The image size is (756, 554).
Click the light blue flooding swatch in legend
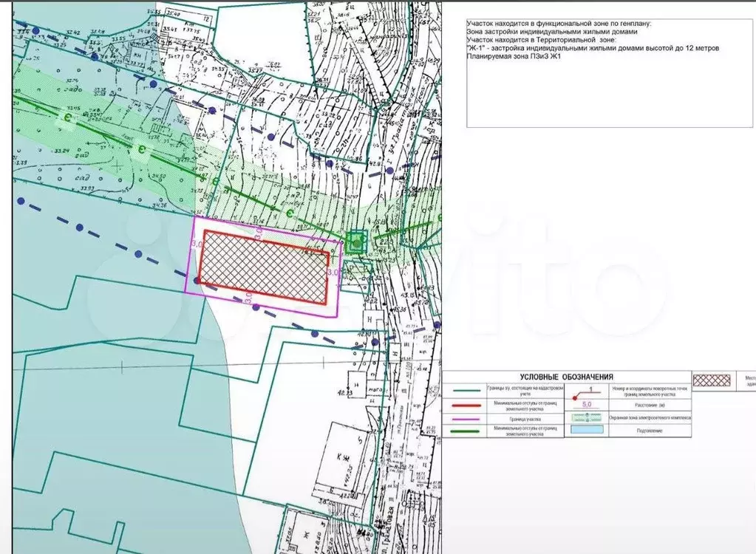pyautogui.click(x=587, y=430)
